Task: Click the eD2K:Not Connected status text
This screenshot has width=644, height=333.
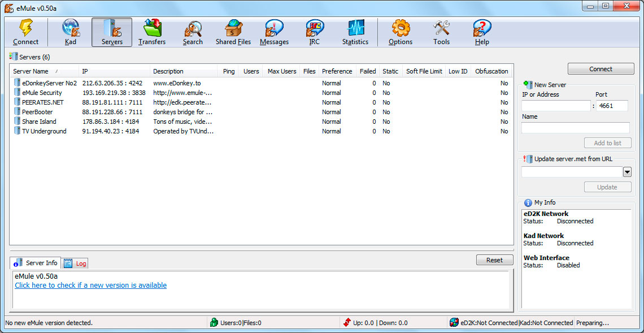Action: (x=489, y=323)
